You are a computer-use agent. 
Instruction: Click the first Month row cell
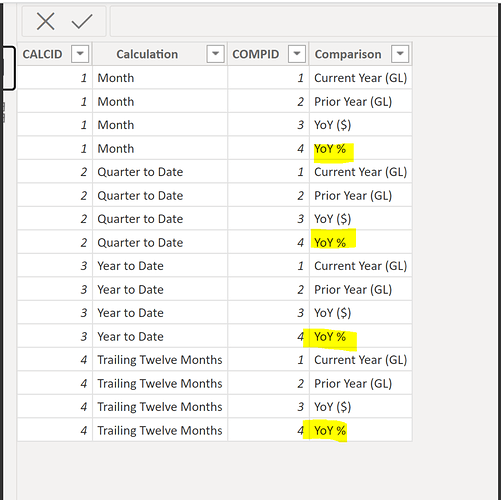click(160, 78)
